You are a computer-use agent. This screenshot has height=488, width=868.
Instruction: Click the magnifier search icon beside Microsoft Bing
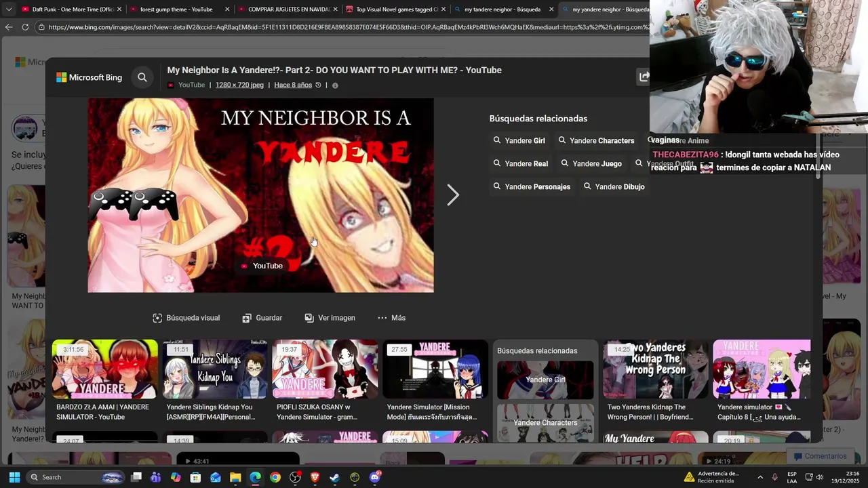pos(142,77)
